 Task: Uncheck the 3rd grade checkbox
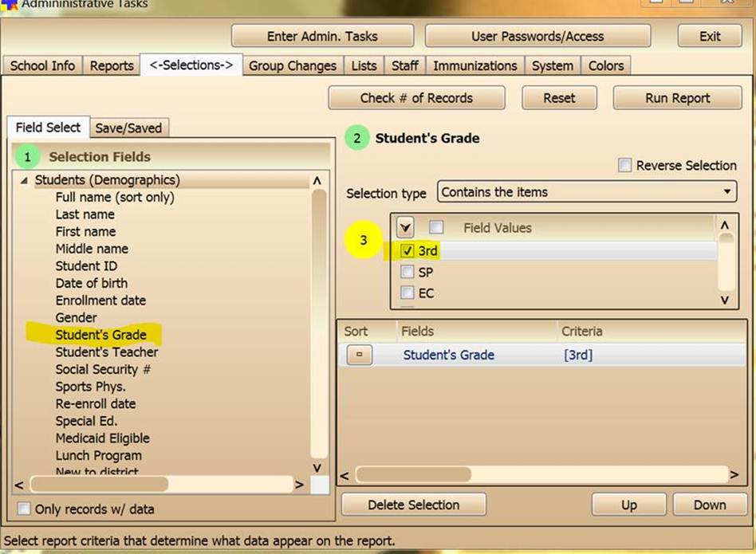tap(408, 251)
